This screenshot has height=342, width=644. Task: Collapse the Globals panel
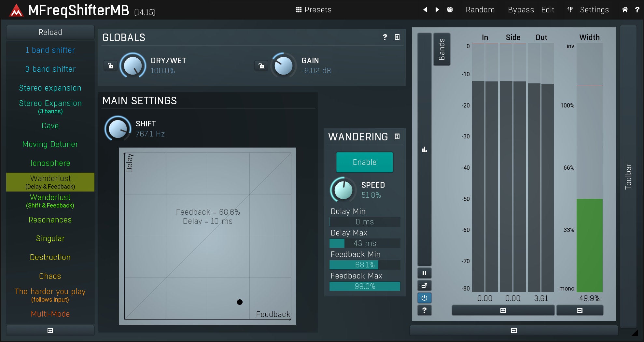(397, 37)
